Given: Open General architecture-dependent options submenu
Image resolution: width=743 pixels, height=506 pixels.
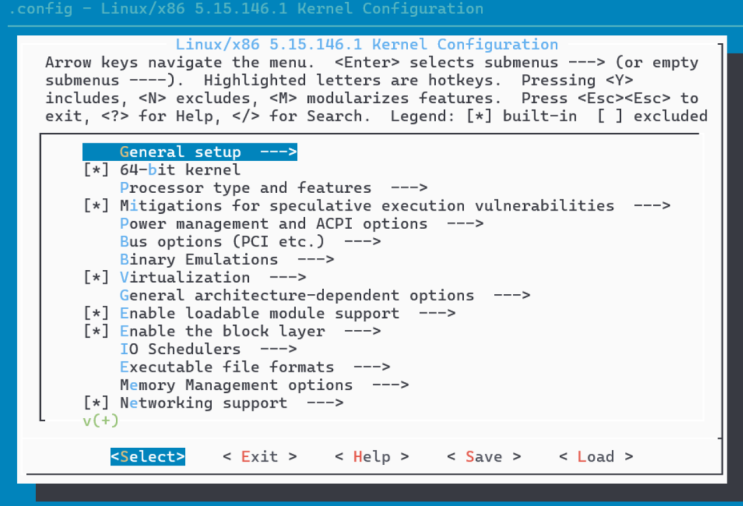Looking at the screenshot, I should pos(325,295).
